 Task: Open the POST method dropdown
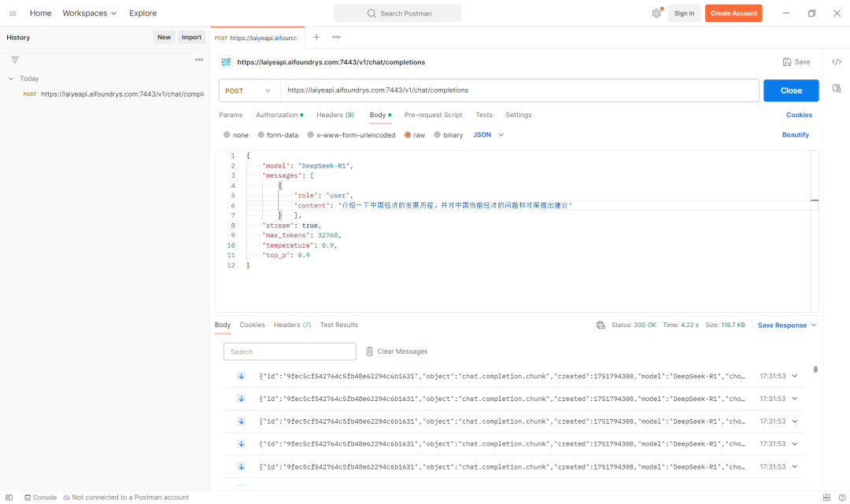[x=248, y=90]
